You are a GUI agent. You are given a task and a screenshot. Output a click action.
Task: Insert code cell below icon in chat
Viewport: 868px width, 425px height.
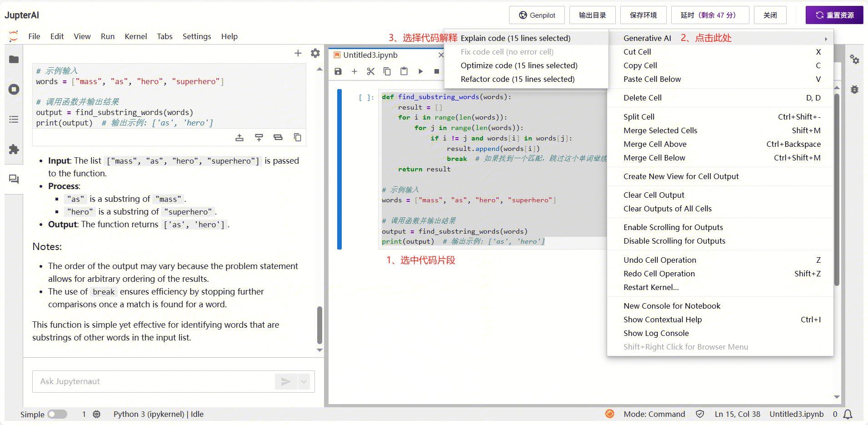pyautogui.click(x=259, y=137)
